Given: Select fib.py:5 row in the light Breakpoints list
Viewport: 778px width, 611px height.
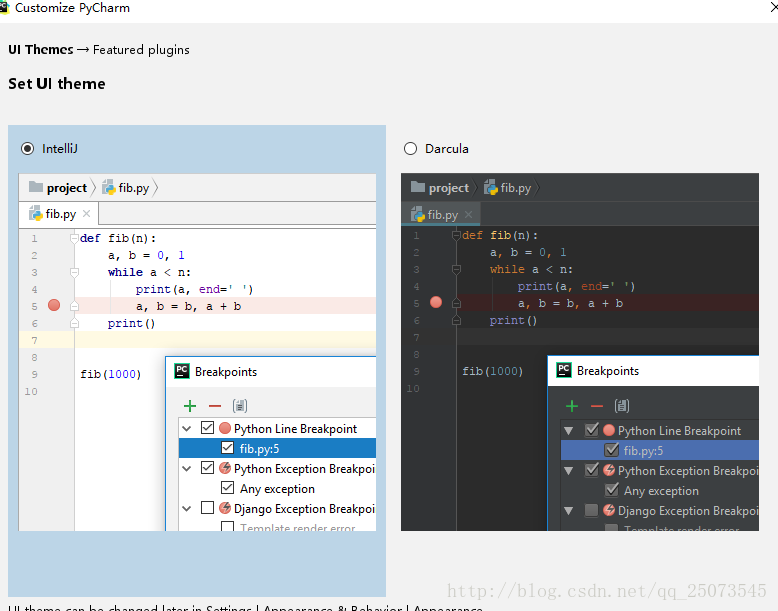Looking at the screenshot, I should tap(277, 448).
